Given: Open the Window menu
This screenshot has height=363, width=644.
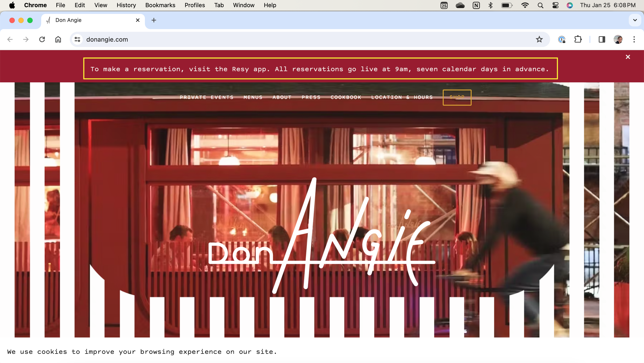Looking at the screenshot, I should click(244, 5).
